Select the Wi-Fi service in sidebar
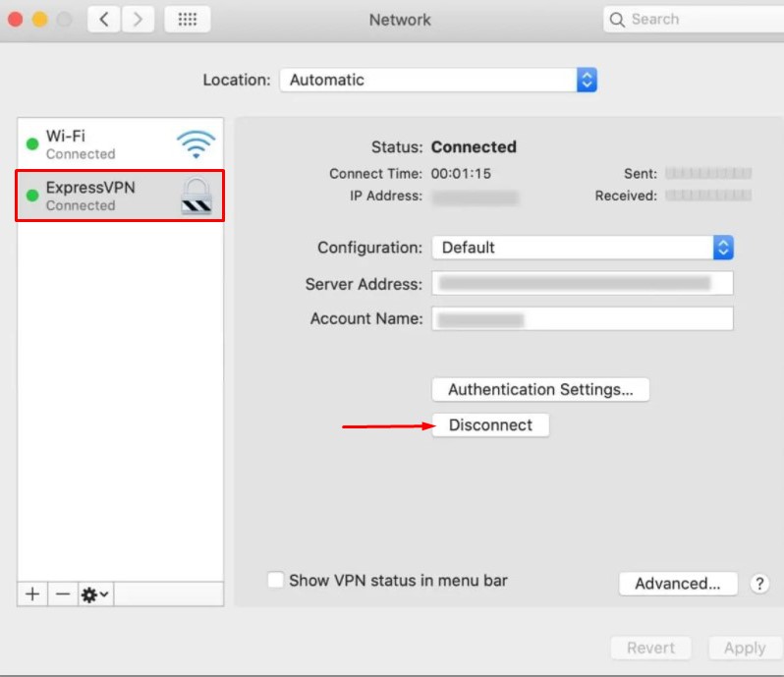784x677 pixels. tap(121, 144)
